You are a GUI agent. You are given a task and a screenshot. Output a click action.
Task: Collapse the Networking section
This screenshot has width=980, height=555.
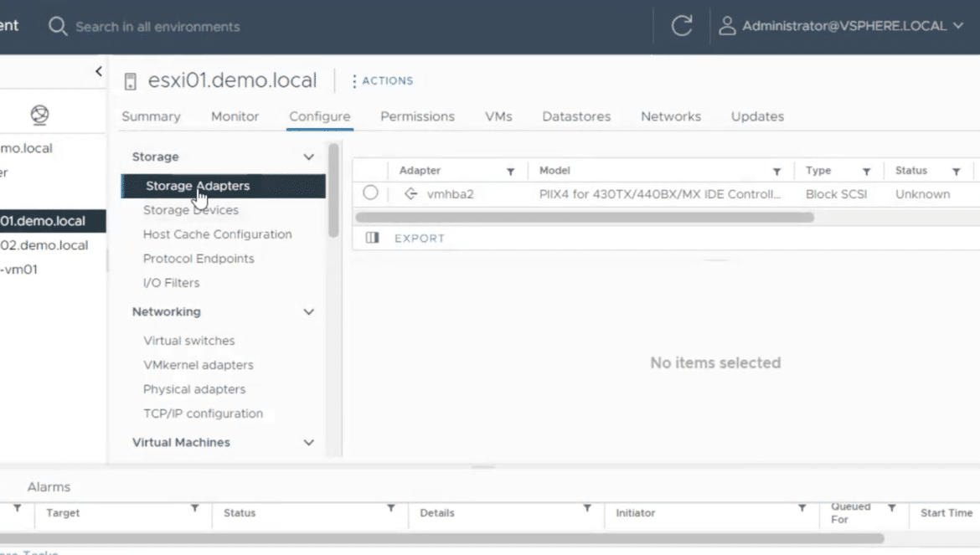coord(309,311)
